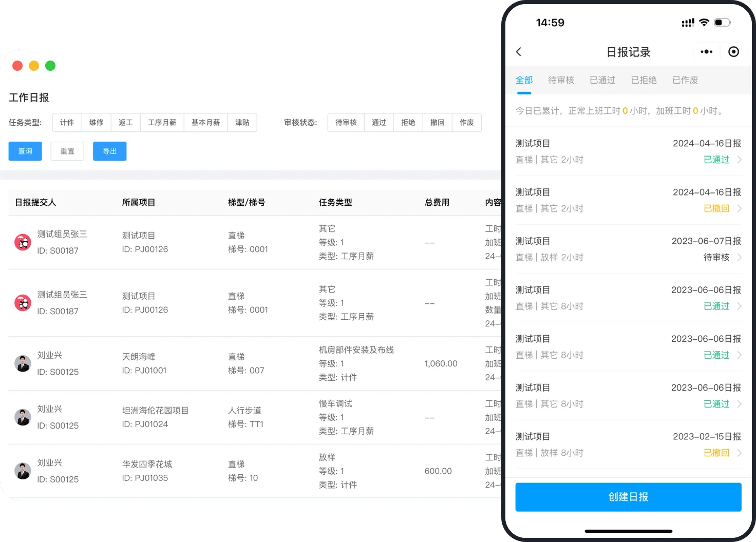This screenshot has height=542, width=756.
Task: Tap the 创建日报 button
Action: point(628,497)
